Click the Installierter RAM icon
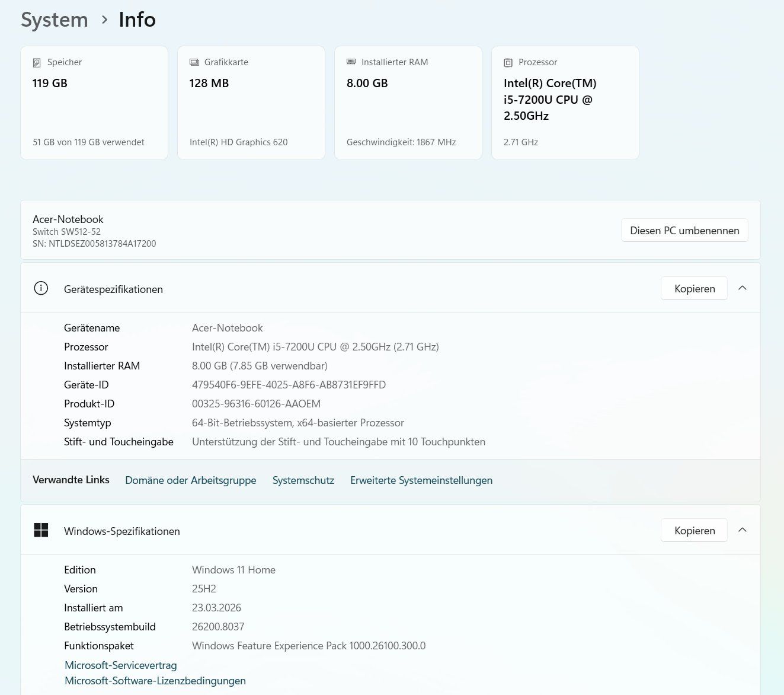Viewport: 784px width, 695px height. pyautogui.click(x=351, y=62)
